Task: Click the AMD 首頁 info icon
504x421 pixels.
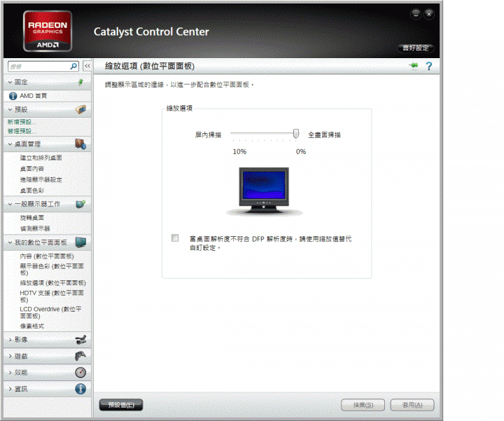Action: tap(13, 96)
